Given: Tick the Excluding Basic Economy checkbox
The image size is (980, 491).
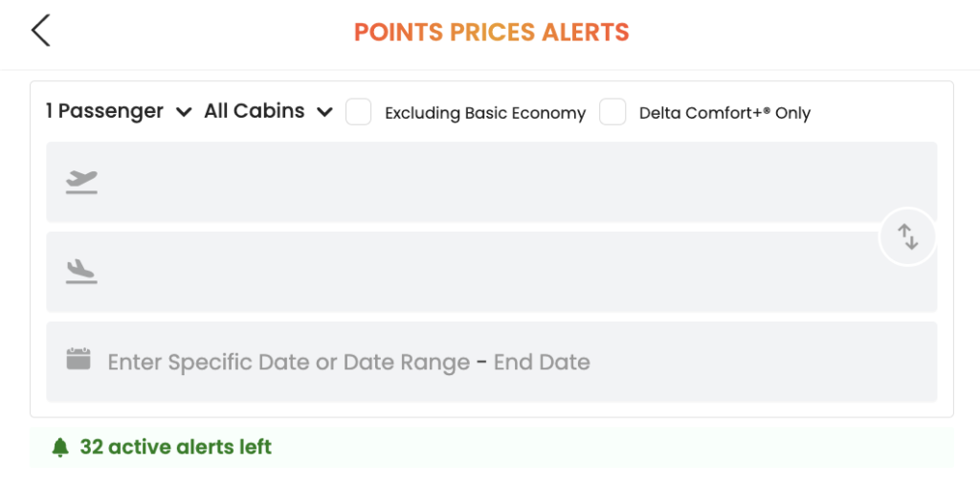Looking at the screenshot, I should (x=359, y=112).
